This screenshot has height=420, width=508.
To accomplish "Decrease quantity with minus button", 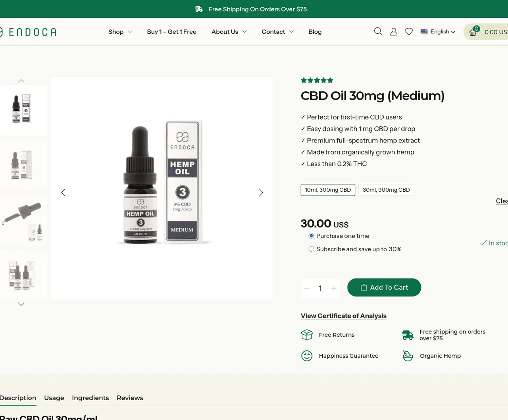I will 306,289.
